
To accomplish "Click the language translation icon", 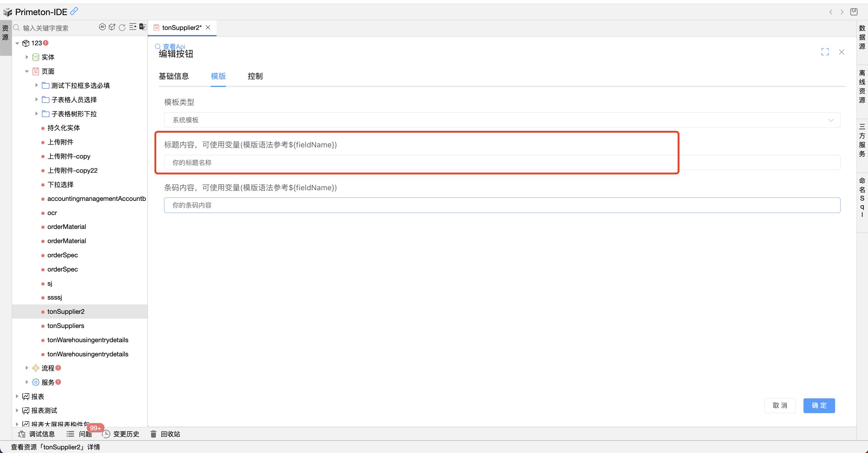I will point(143,27).
